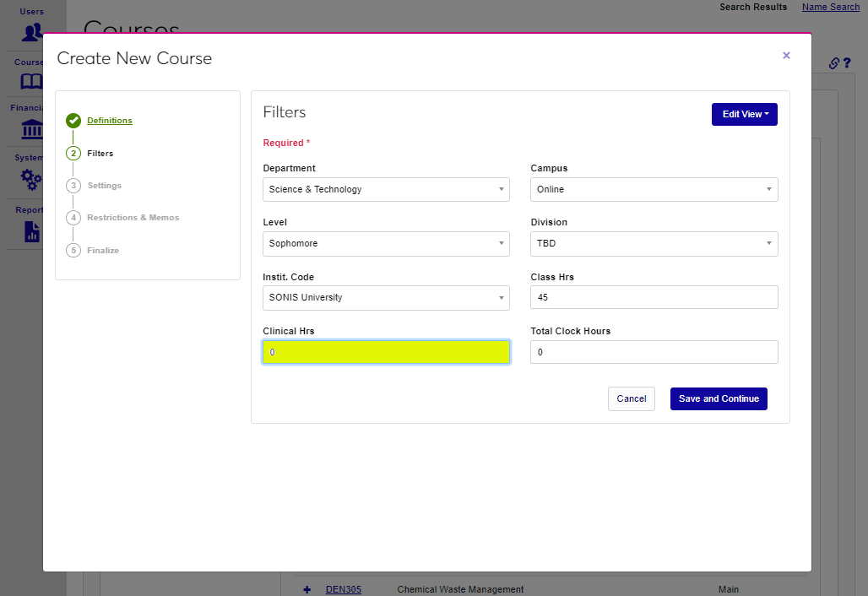Expand the Division dropdown showing TBD
The image size is (868, 596).
(654, 243)
